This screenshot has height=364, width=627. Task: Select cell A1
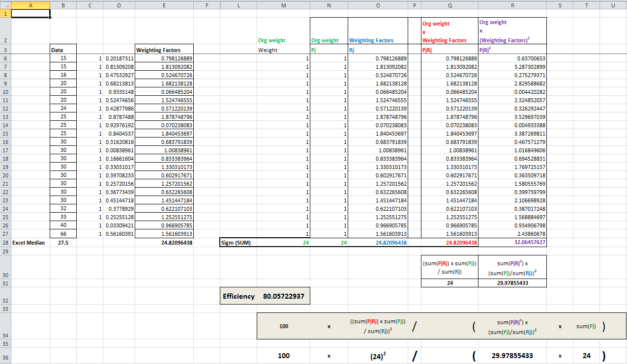(x=30, y=14)
